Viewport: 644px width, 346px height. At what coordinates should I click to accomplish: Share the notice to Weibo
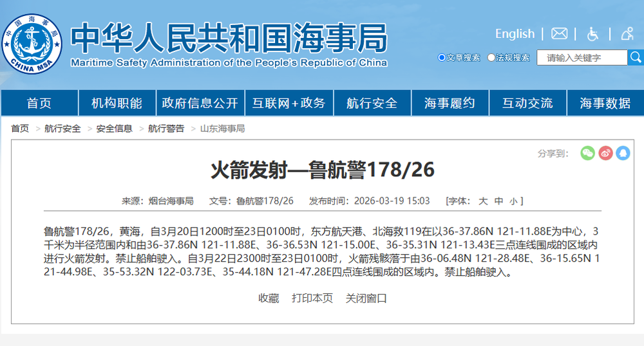[605, 153]
